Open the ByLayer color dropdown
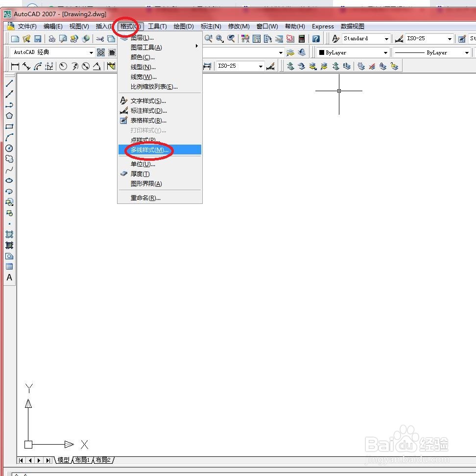This screenshot has height=476, width=476. [385, 52]
